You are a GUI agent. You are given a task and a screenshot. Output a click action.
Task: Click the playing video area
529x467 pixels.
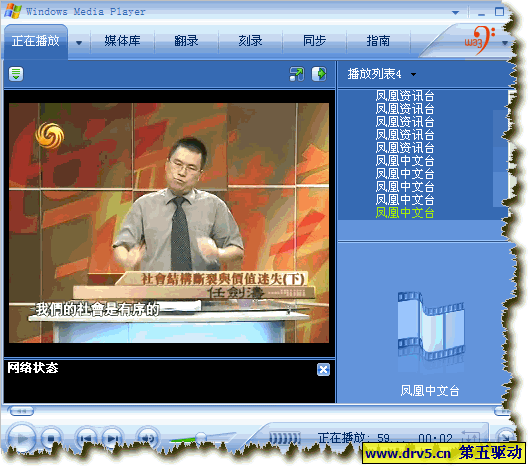coord(169,223)
